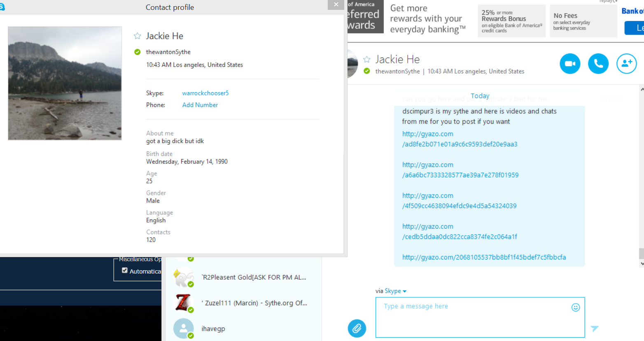Click the chat scrollbar up arrow
The width and height of the screenshot is (644, 341).
point(642,89)
